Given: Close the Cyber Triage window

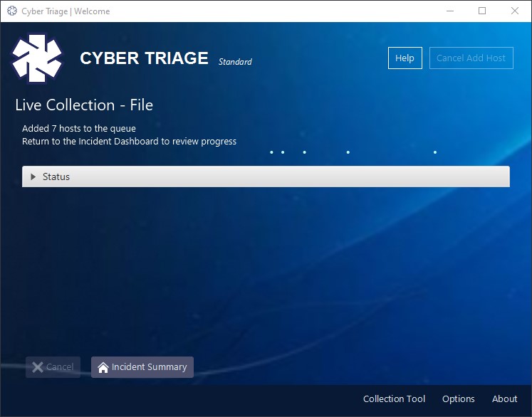Looking at the screenshot, I should tap(514, 11).
